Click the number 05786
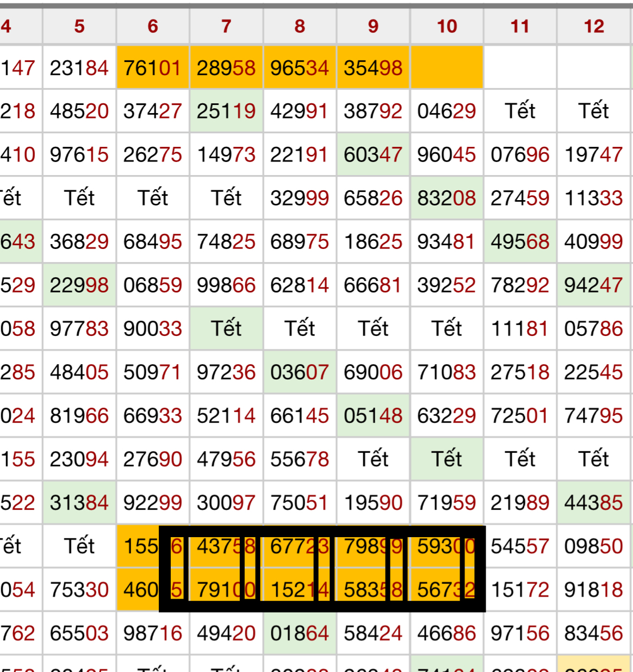This screenshot has width=633, height=672. click(x=594, y=328)
